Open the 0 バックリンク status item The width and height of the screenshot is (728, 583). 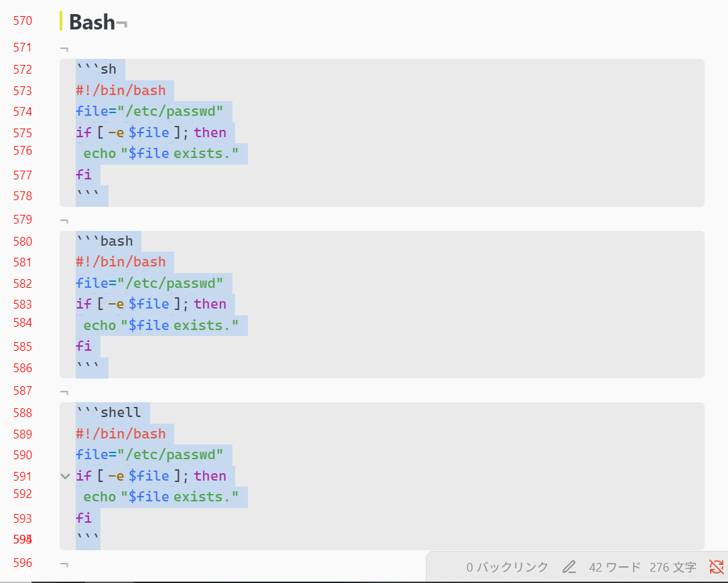(x=507, y=567)
